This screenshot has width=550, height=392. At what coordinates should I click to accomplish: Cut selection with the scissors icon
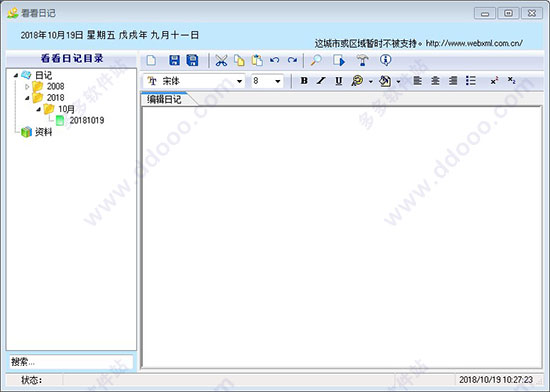click(x=221, y=61)
